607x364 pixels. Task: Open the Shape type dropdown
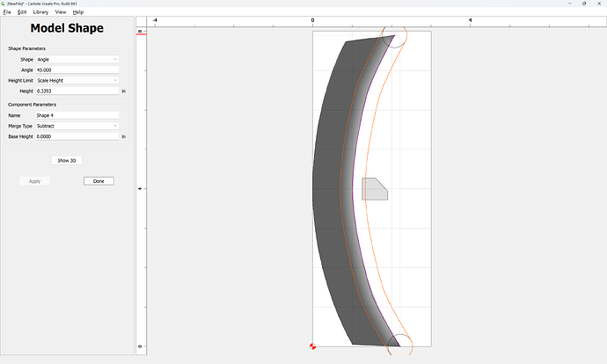coord(77,59)
